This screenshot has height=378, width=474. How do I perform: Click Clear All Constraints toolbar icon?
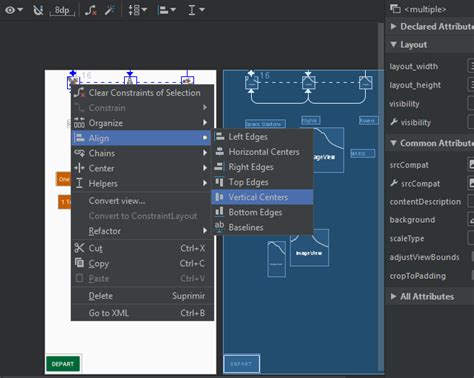[x=90, y=10]
